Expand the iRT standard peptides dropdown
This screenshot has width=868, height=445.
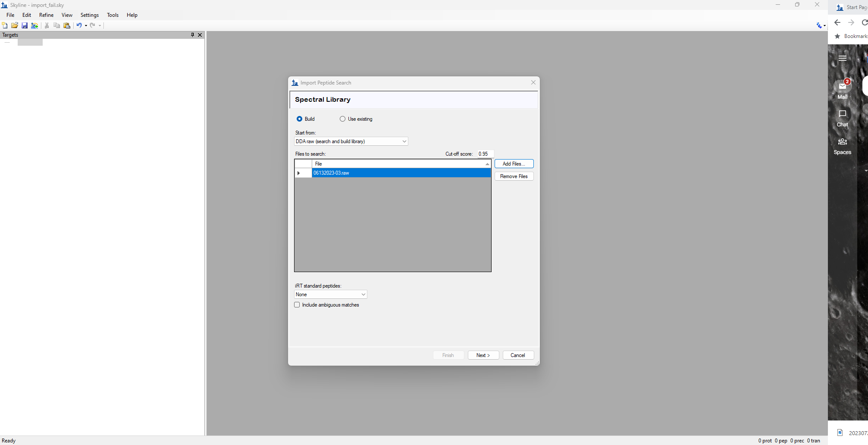coord(330,295)
